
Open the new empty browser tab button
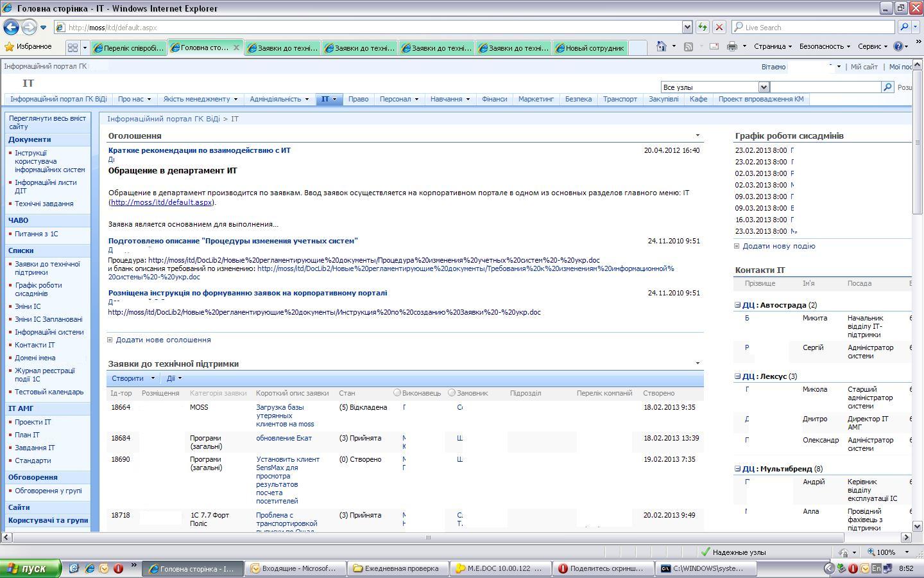(638, 48)
